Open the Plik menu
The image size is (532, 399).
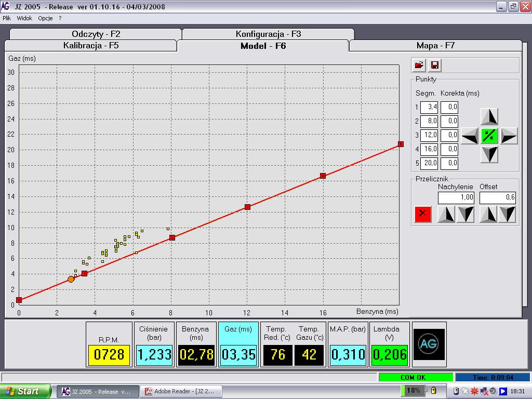click(7, 18)
